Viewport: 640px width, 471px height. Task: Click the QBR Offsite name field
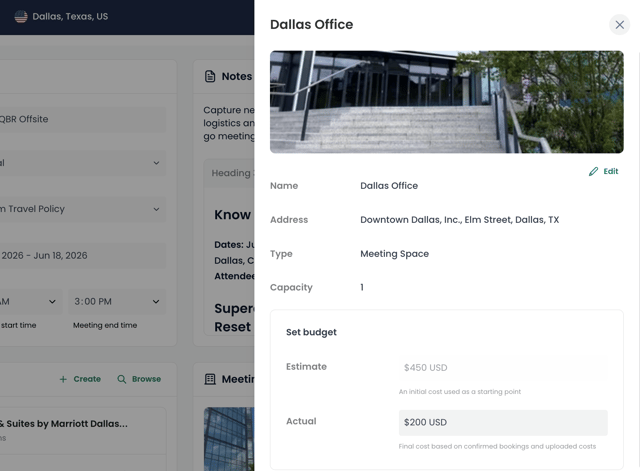click(x=80, y=119)
